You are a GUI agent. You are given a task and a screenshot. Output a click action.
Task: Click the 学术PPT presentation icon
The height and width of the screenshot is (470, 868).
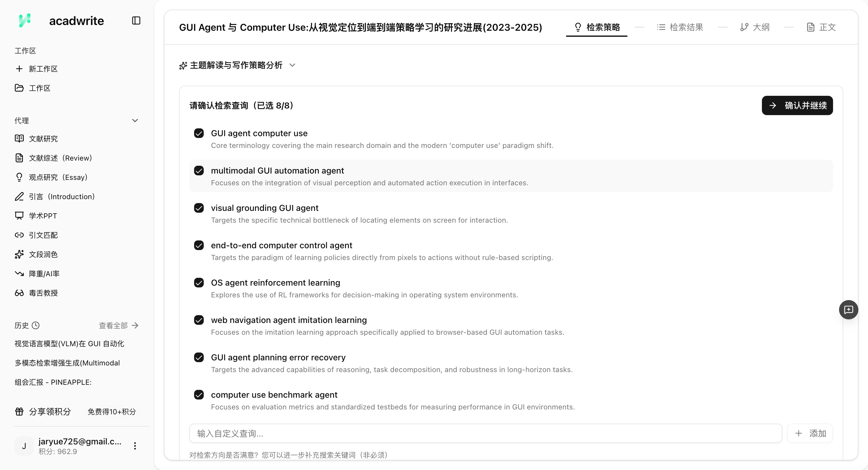(19, 216)
